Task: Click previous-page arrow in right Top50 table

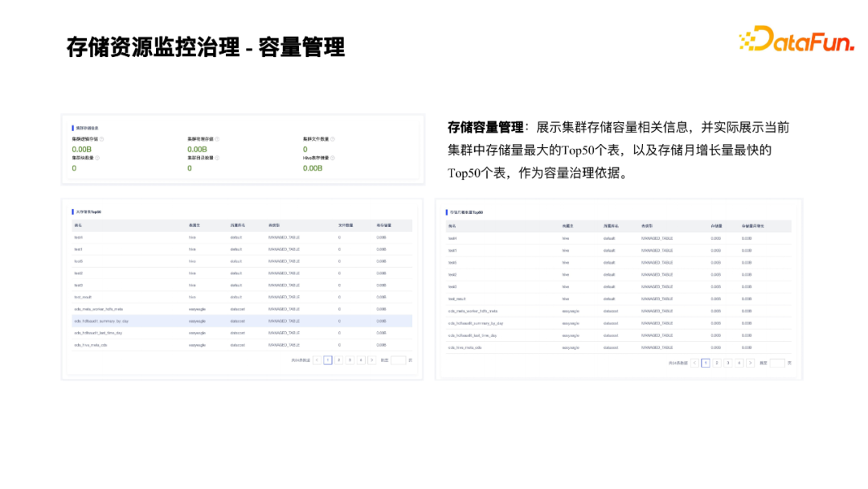Action: click(694, 363)
